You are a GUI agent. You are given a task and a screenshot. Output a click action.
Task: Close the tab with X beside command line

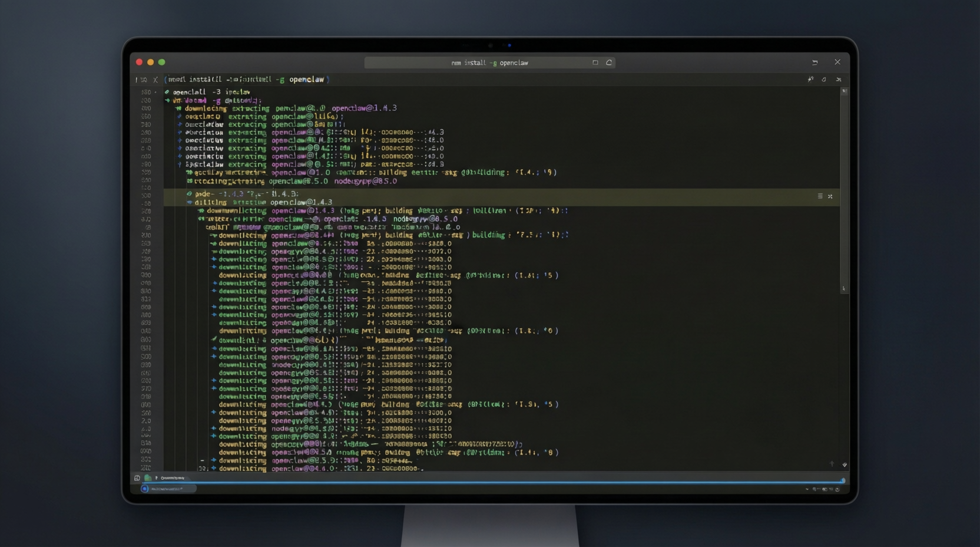[x=155, y=80]
